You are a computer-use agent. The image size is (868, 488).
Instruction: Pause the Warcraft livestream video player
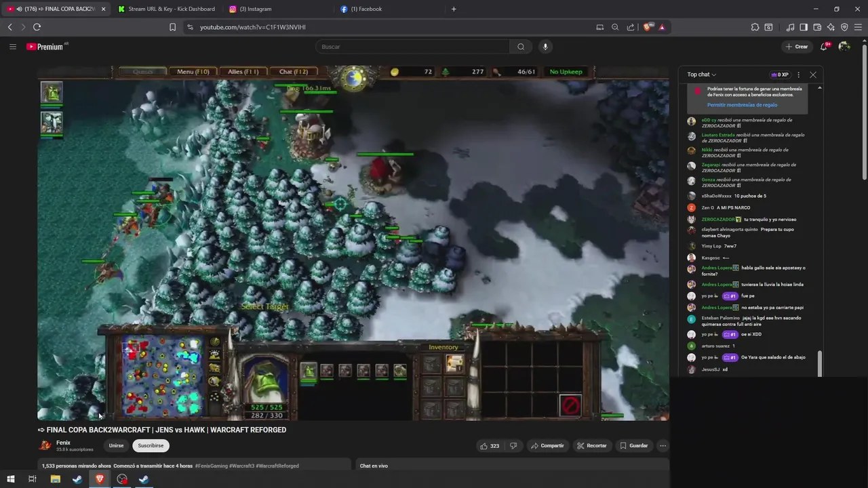click(x=353, y=243)
